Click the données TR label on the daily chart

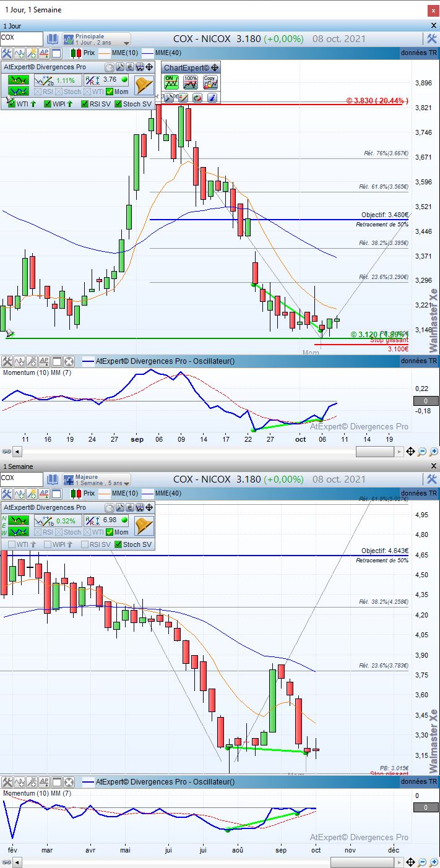coord(419,53)
